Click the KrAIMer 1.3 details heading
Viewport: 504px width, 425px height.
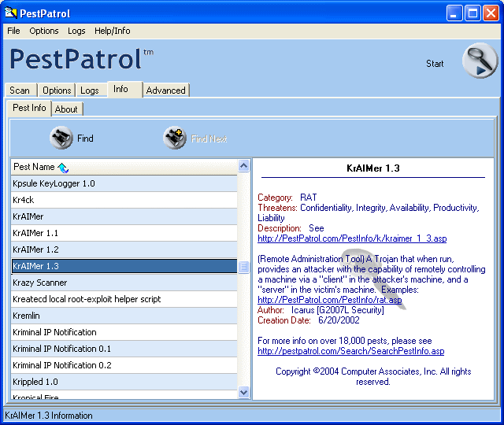372,168
